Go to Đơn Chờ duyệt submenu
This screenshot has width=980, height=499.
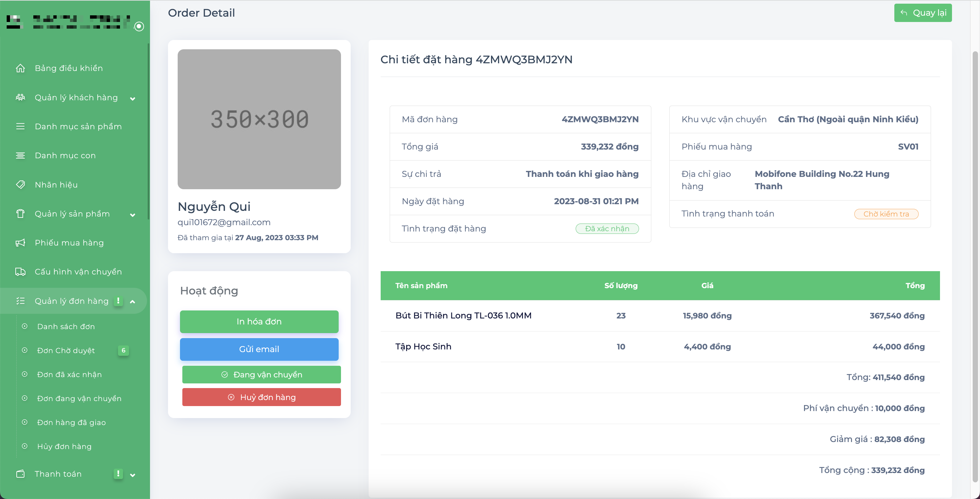pyautogui.click(x=66, y=350)
